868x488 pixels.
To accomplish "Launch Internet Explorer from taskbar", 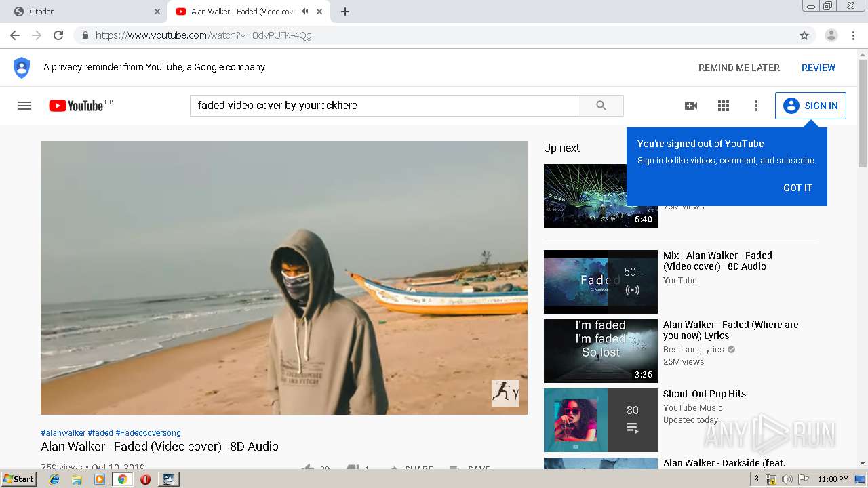I will click(54, 479).
